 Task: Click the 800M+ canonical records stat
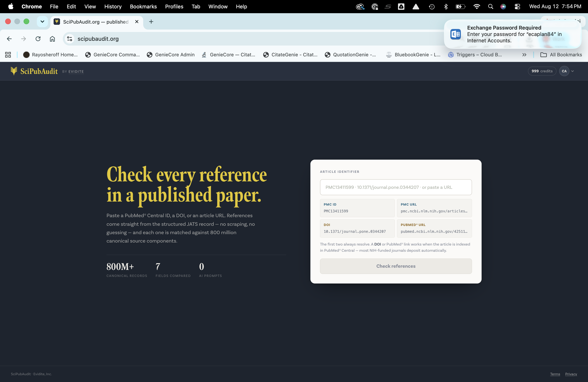click(x=127, y=270)
